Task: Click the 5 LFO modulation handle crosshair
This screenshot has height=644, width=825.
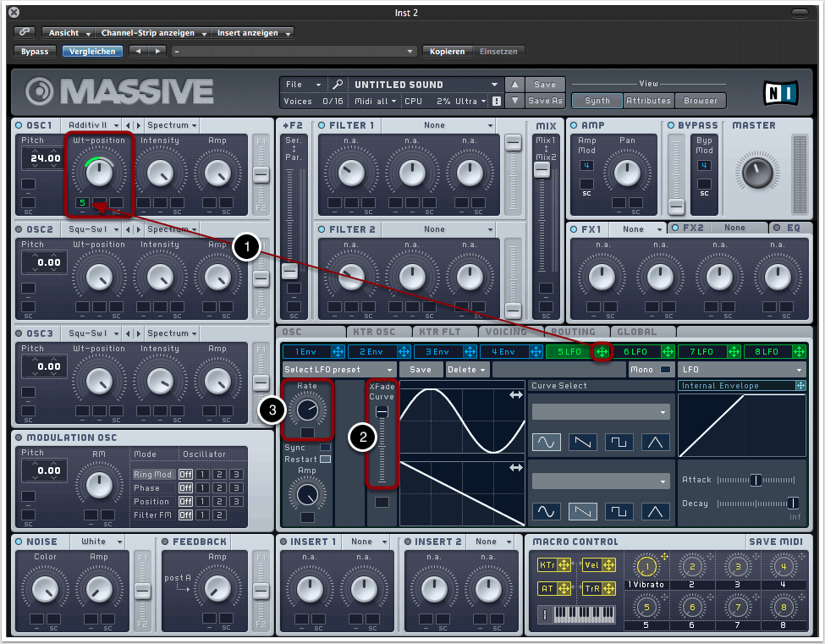Action: pyautogui.click(x=602, y=351)
